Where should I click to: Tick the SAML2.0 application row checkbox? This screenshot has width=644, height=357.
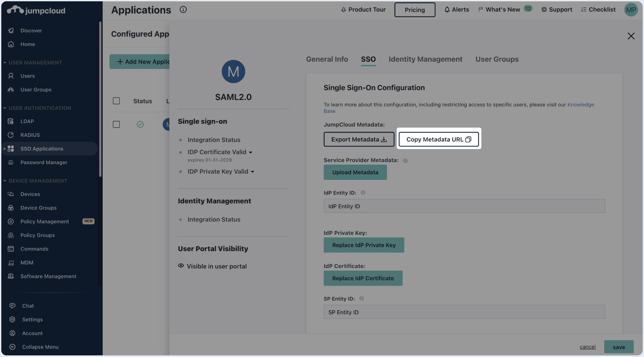[x=116, y=124]
